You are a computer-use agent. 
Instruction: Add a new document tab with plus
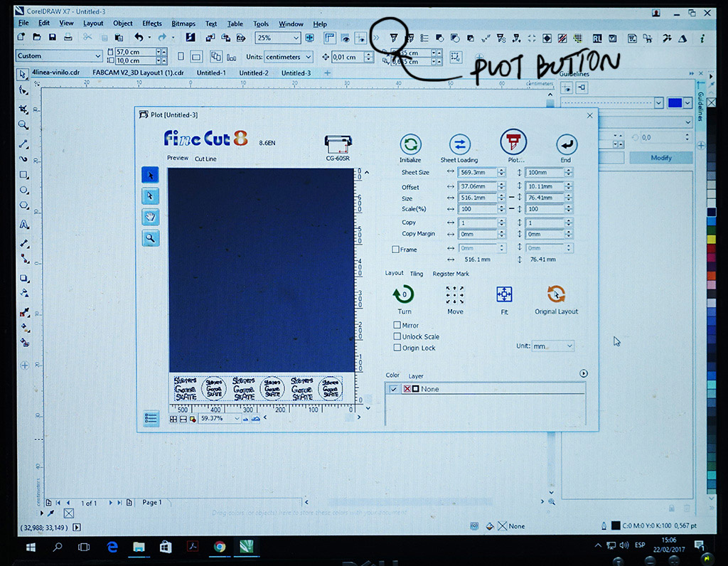327,73
